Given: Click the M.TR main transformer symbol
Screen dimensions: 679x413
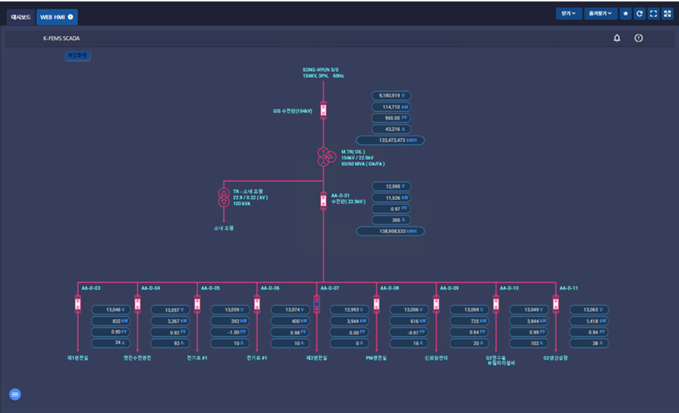Looking at the screenshot, I should click(326, 157).
